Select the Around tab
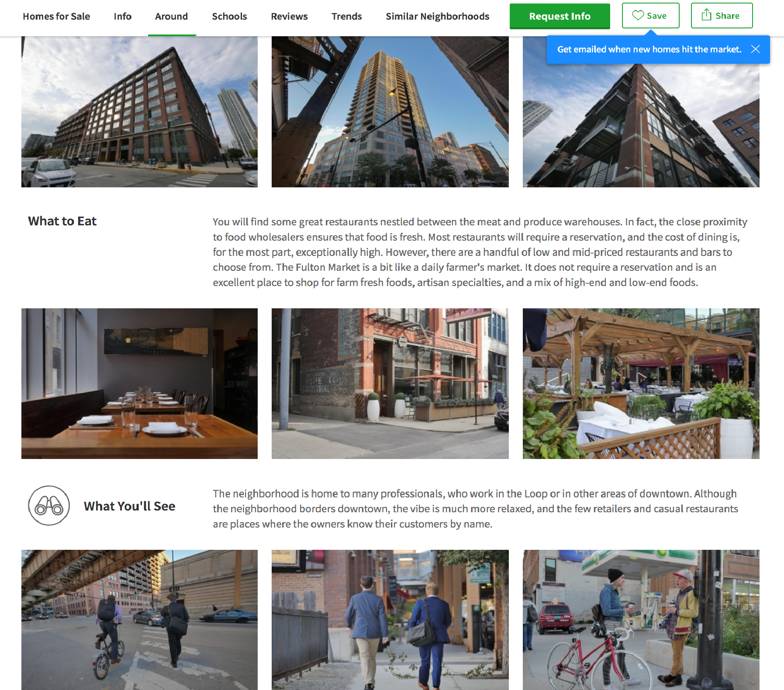Screen dimensions: 784x690 [172, 16]
